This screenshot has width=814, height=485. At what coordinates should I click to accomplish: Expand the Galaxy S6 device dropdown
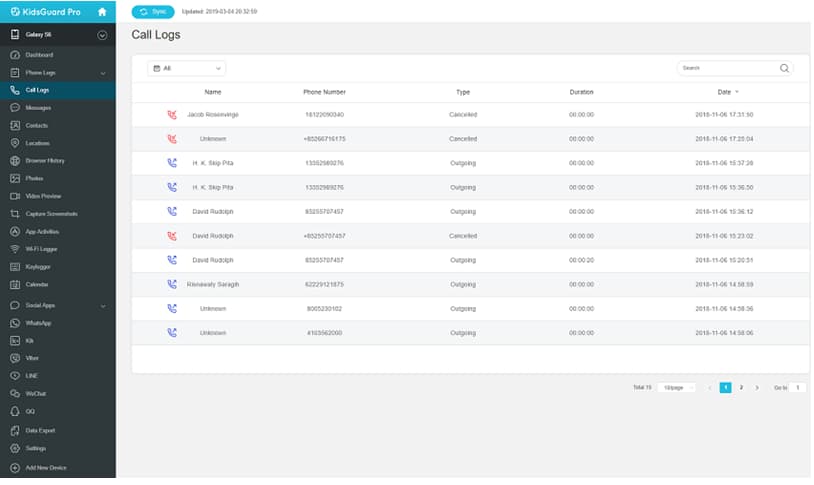pyautogui.click(x=102, y=35)
